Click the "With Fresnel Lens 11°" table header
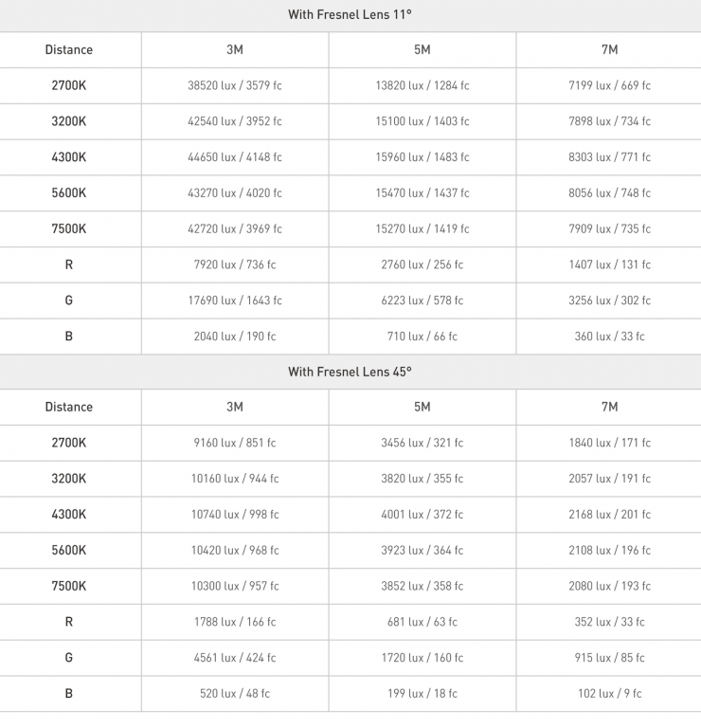 coord(350,14)
